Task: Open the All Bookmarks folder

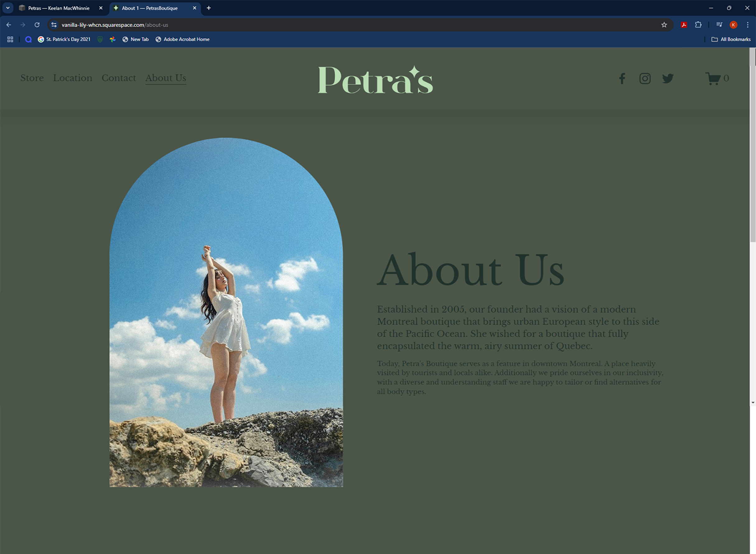Action: pos(731,39)
